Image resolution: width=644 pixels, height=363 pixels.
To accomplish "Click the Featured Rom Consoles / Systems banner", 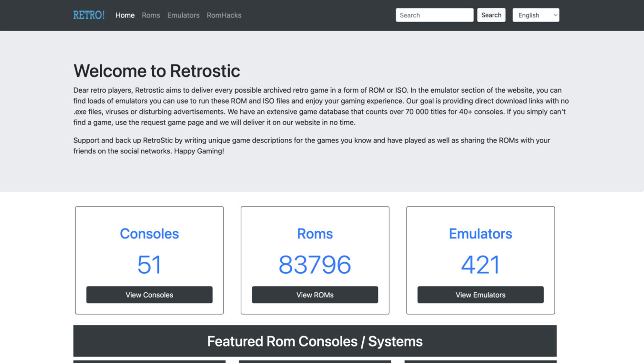I will tap(314, 341).
